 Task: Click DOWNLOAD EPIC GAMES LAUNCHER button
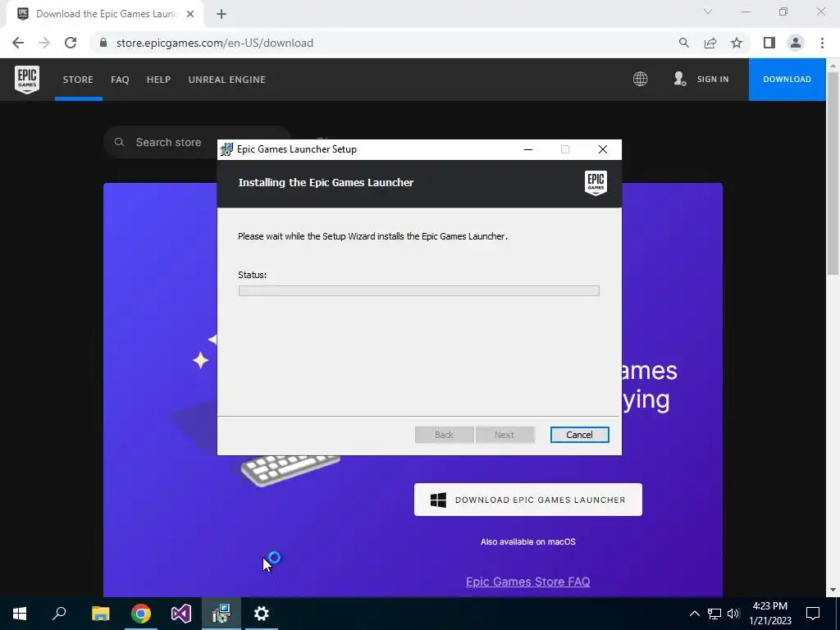527,500
